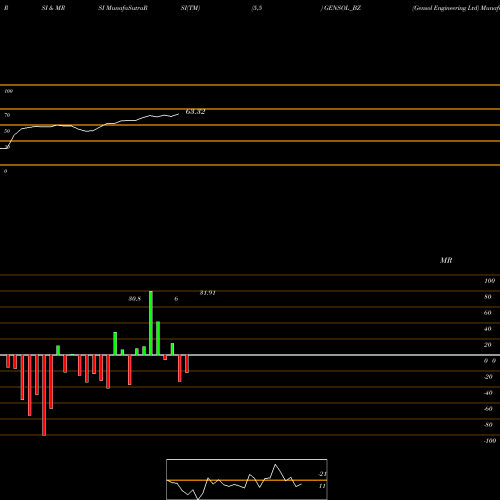The image size is (500, 500).
Task: Click the 60 label on MR axis
Action: 488,313
